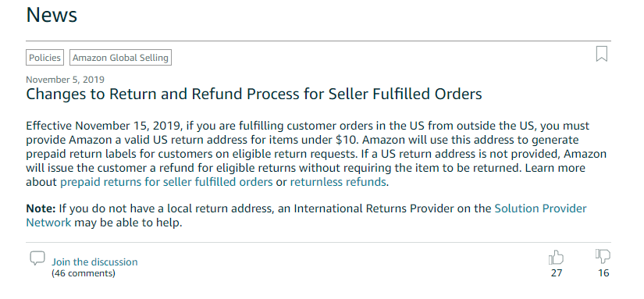Click the News page heading
This screenshot has width=644, height=299.
(x=52, y=15)
